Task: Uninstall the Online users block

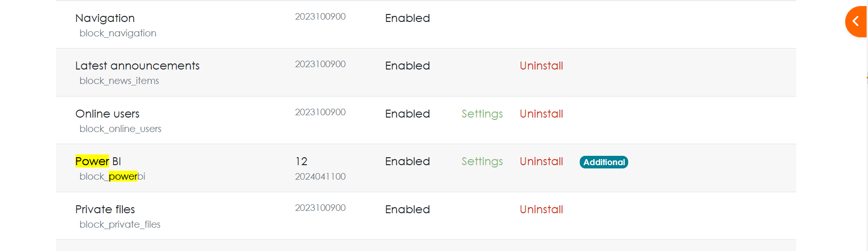Action: pyautogui.click(x=541, y=114)
